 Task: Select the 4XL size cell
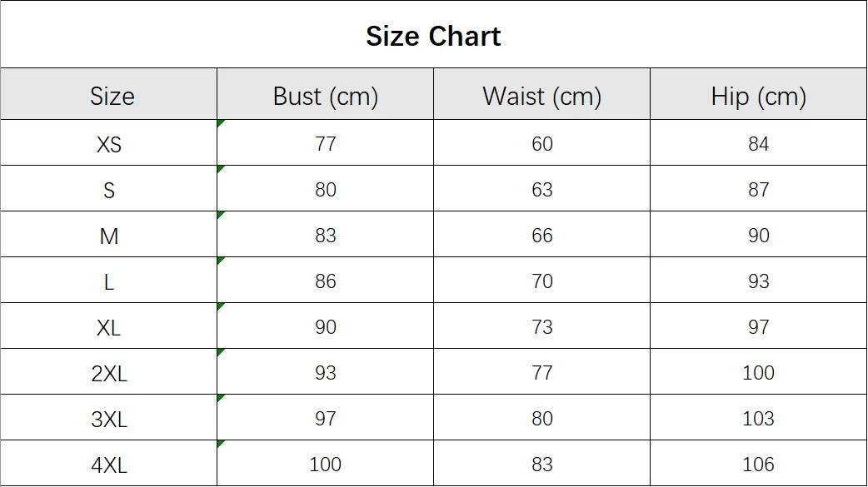tap(109, 463)
